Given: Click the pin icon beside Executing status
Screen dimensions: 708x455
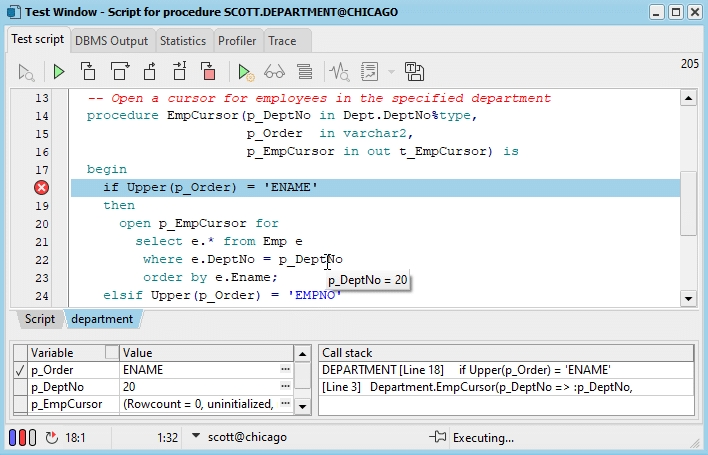Looking at the screenshot, I should [437, 438].
